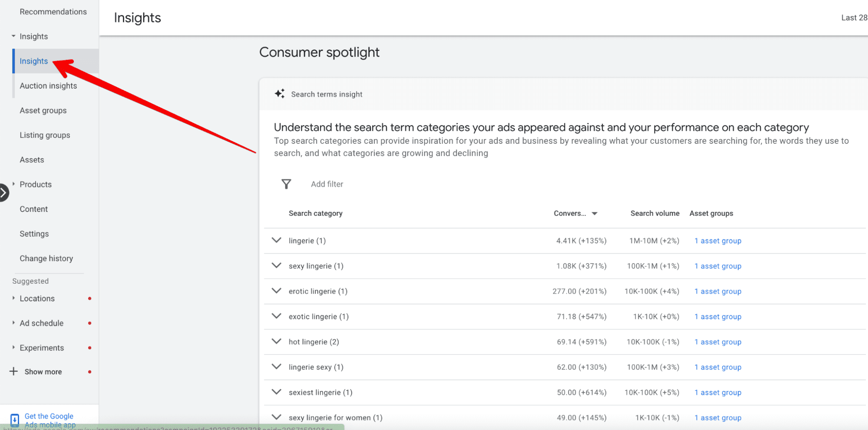Click the Add filter input field
The image size is (868, 430).
(x=327, y=184)
